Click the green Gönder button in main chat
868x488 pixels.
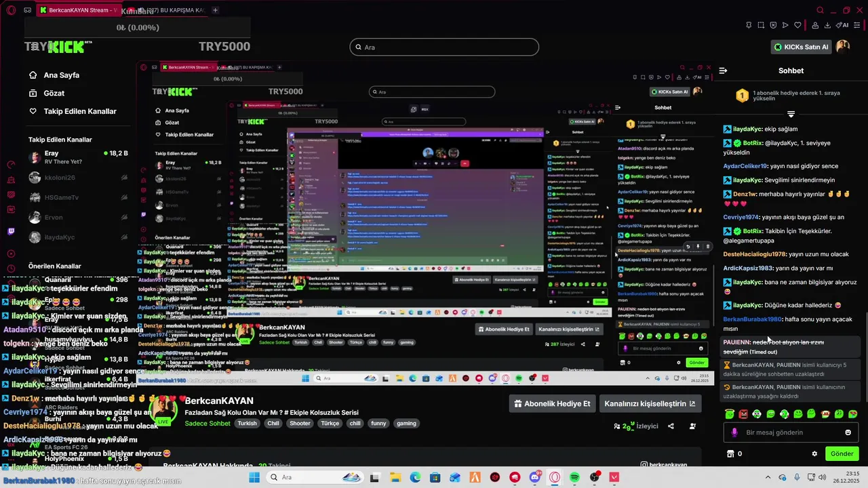tap(842, 454)
